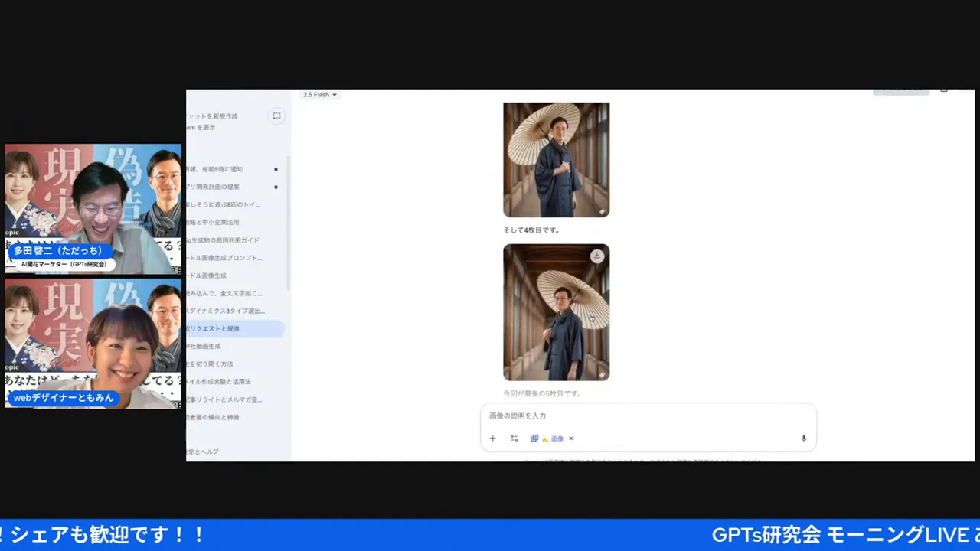The height and width of the screenshot is (551, 980).
Task: Open the third generated umbrella image
Action: click(x=556, y=159)
